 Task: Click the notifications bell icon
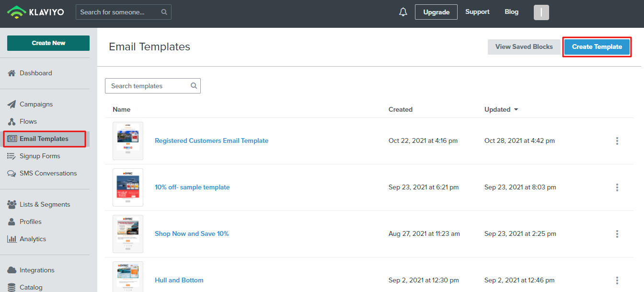[403, 12]
